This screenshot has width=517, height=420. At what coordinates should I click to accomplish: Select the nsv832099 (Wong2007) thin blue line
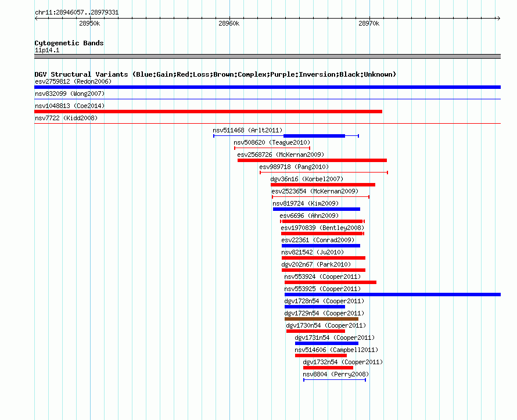(x=267, y=99)
